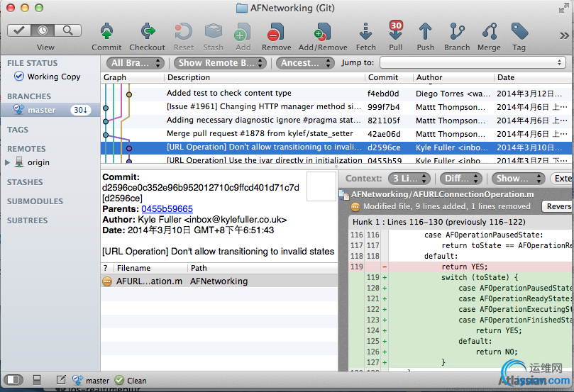This screenshot has height=392, width=574.
Task: Select commit 821105f diagnostic ignore row
Action: (x=336, y=121)
